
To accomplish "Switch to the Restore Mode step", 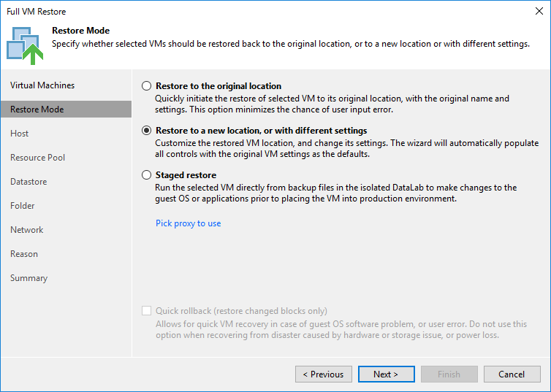I will point(37,109).
